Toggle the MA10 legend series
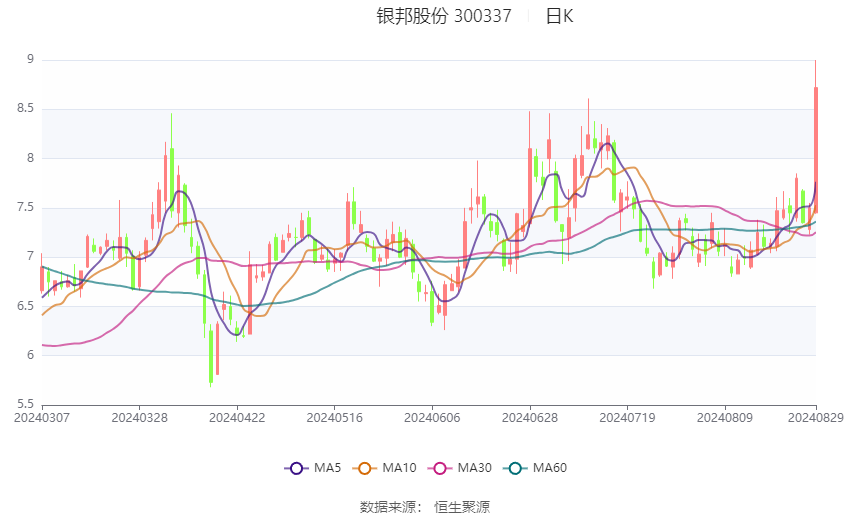Image resolution: width=850 pixels, height=517 pixels. (x=384, y=468)
